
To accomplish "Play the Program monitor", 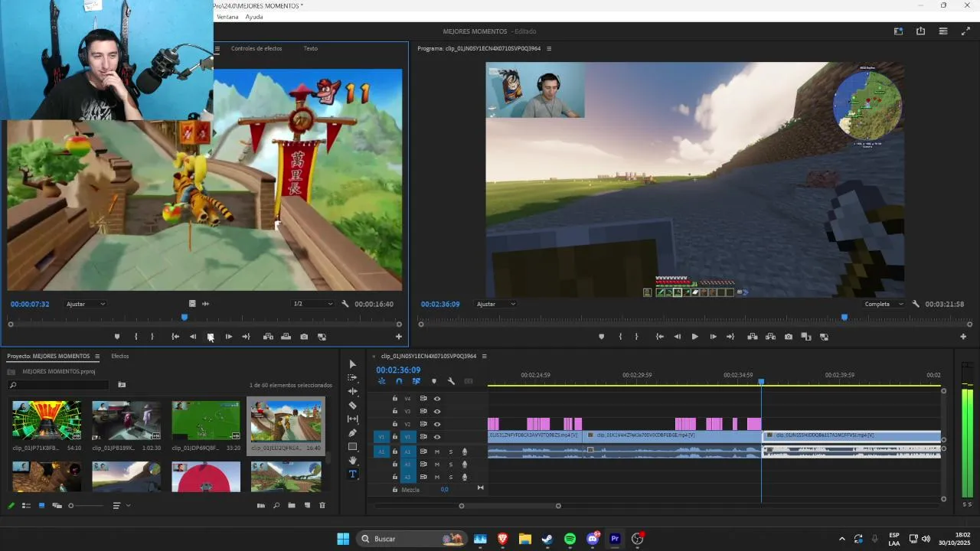I will click(695, 337).
